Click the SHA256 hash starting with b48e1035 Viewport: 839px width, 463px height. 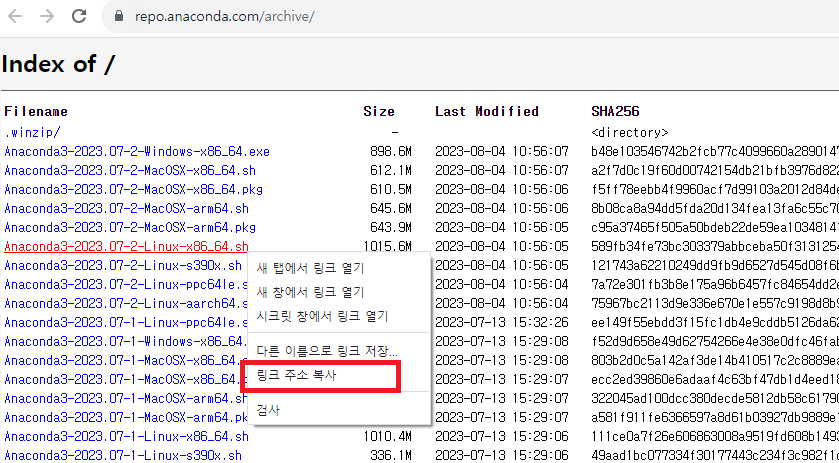pyautogui.click(x=714, y=151)
